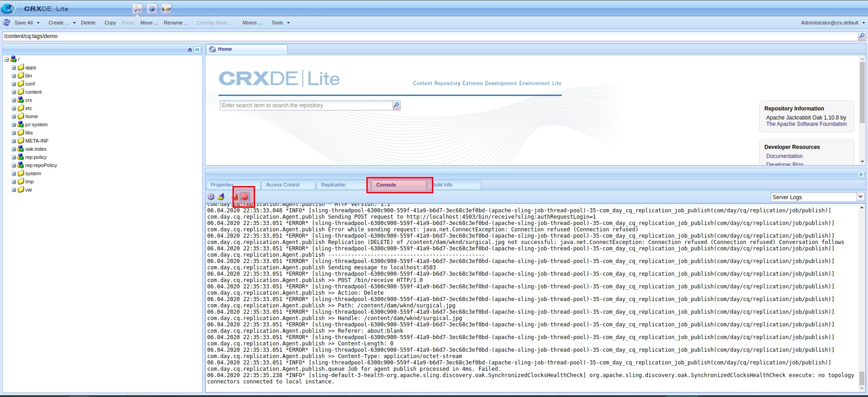
Task: Switch to the Build Info tab
Action: (454, 185)
